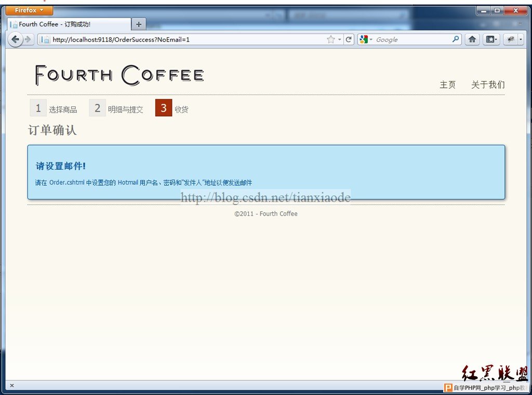Go to the browser home page icon
Viewport: 532px width, 395px height.
tap(472, 39)
